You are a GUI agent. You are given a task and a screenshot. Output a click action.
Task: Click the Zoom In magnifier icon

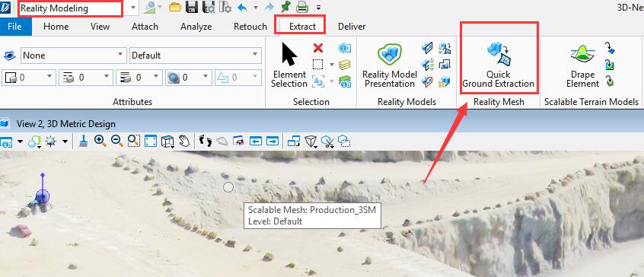[100, 142]
